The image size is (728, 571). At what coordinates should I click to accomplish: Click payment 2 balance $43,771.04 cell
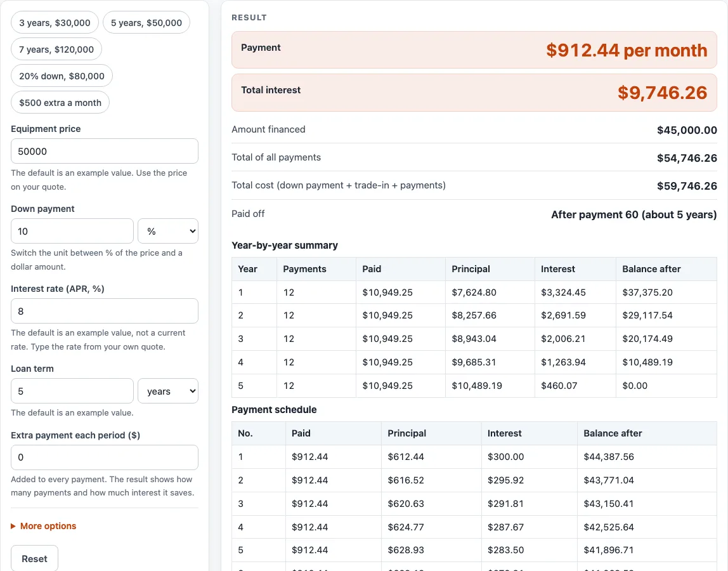(x=647, y=480)
